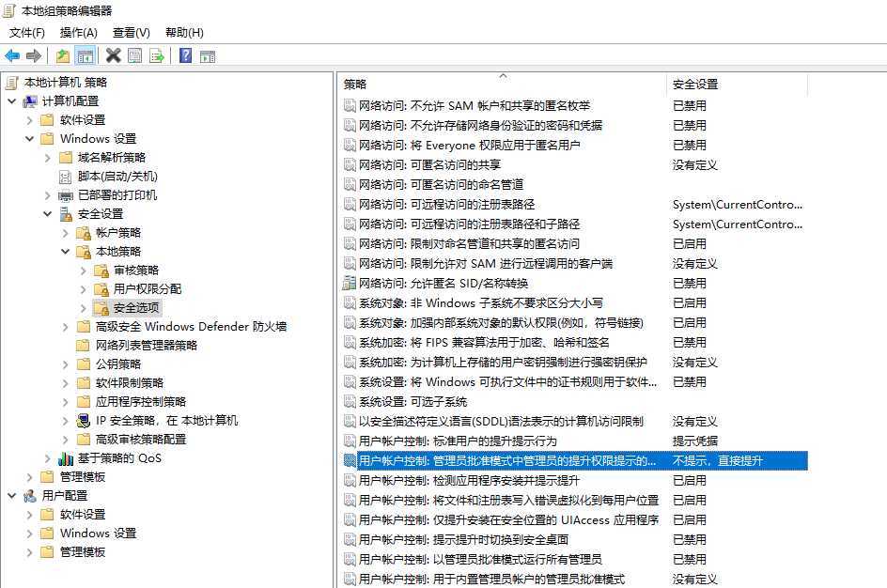The height and width of the screenshot is (588, 887).
Task: Select 用户帐户控制: 以管理员批准模式运行所有管理员
Action: point(480,560)
